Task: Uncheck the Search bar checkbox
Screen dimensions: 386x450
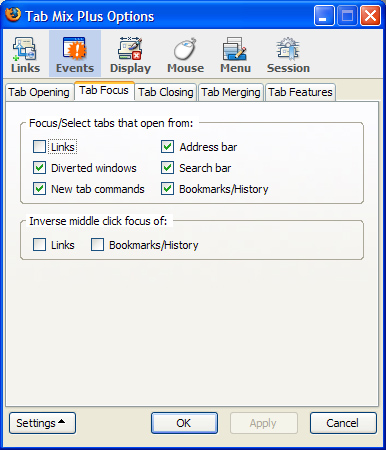Action: click(167, 168)
